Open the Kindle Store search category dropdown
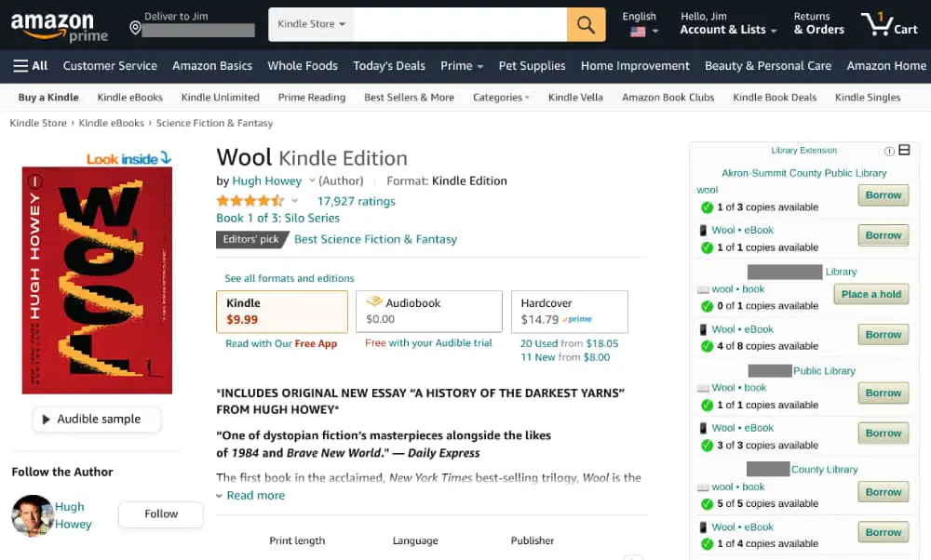931x560 pixels. pos(311,24)
